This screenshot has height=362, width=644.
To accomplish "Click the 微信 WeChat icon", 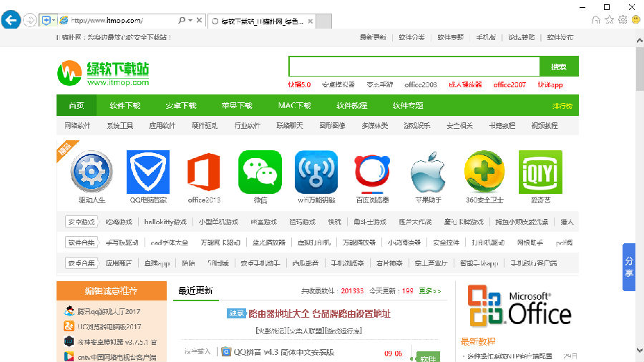I will (260, 172).
